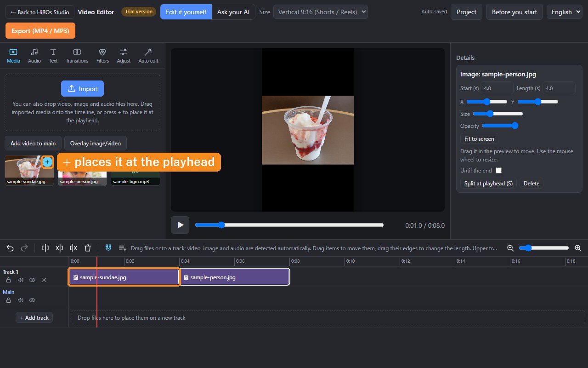The height and width of the screenshot is (368, 588).
Task: Click Export (MP4 / MP3) button
Action: tap(40, 31)
